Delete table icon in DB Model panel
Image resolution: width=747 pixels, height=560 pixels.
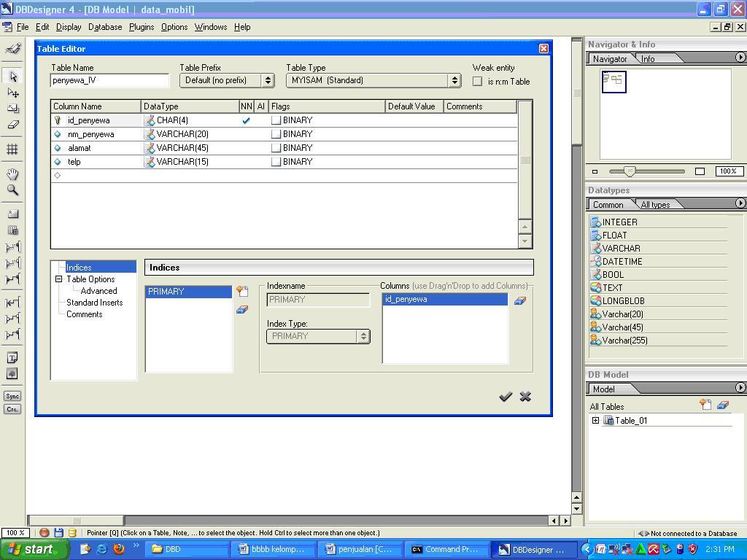click(x=723, y=405)
